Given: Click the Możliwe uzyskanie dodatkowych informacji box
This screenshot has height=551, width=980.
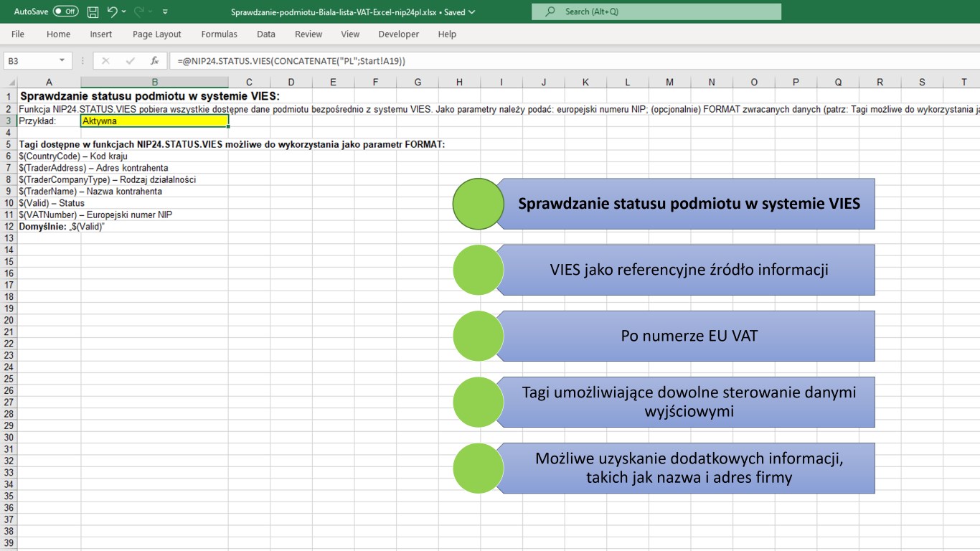Looking at the screenshot, I should coord(688,468).
